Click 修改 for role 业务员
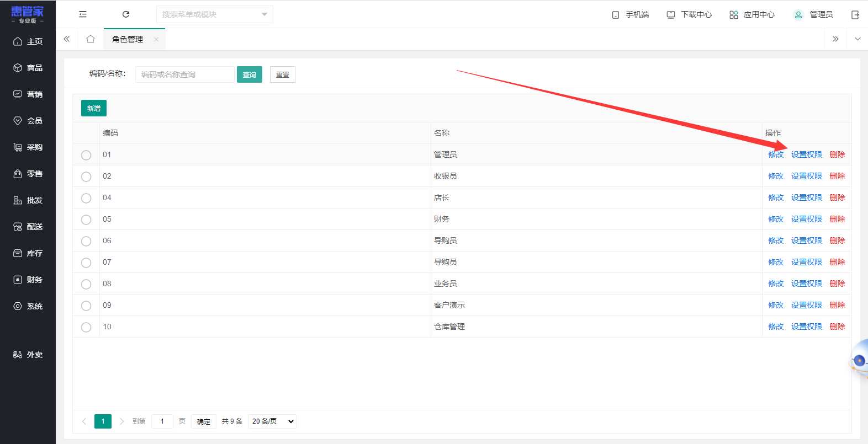Viewport: 868px width, 444px height. click(776, 283)
